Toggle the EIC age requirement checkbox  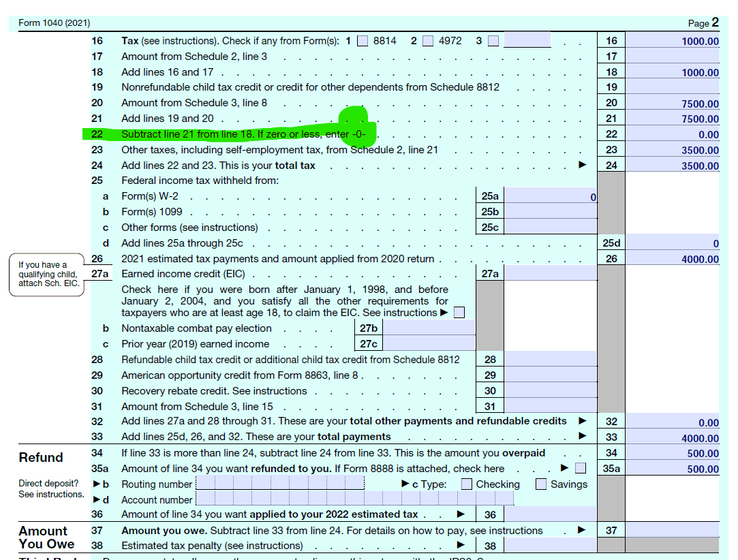459,313
